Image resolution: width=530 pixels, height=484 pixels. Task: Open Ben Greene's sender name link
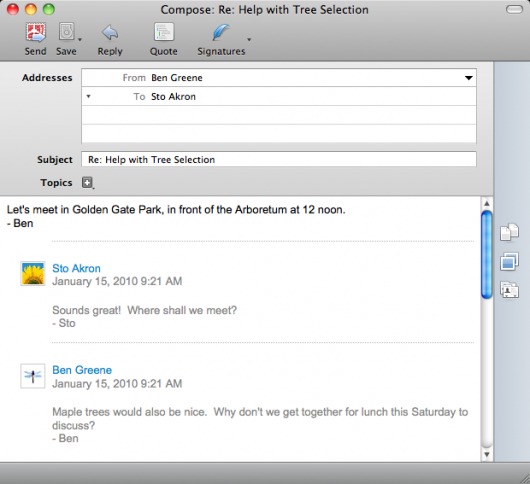(82, 370)
